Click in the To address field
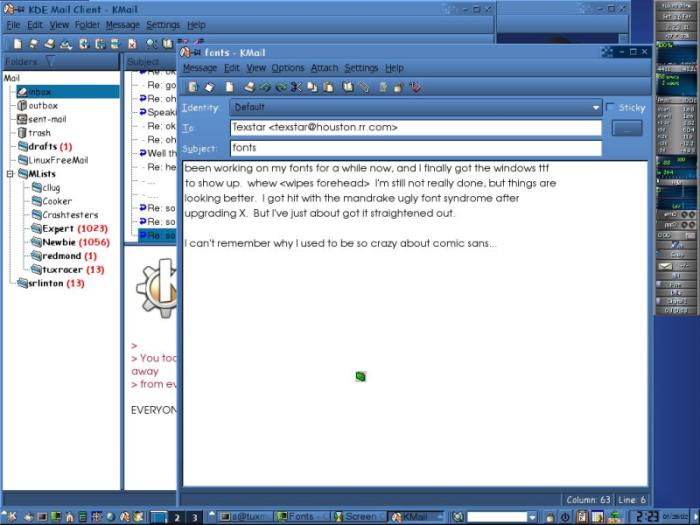This screenshot has width=700, height=525. click(416, 128)
